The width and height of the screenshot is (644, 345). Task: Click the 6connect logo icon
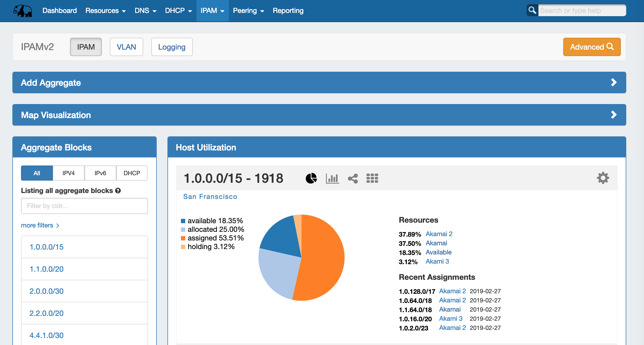click(23, 11)
